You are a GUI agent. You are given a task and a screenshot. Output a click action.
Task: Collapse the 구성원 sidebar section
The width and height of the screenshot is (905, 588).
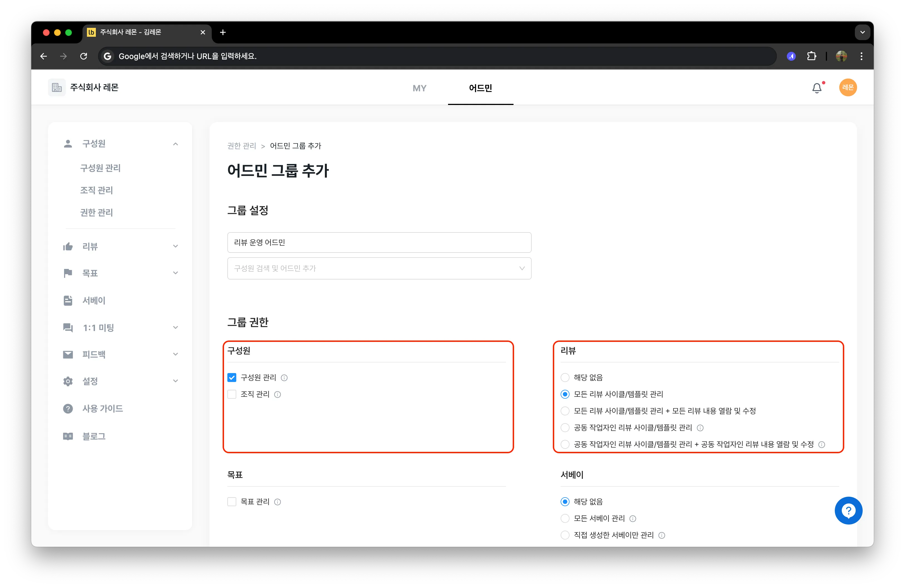[175, 144]
